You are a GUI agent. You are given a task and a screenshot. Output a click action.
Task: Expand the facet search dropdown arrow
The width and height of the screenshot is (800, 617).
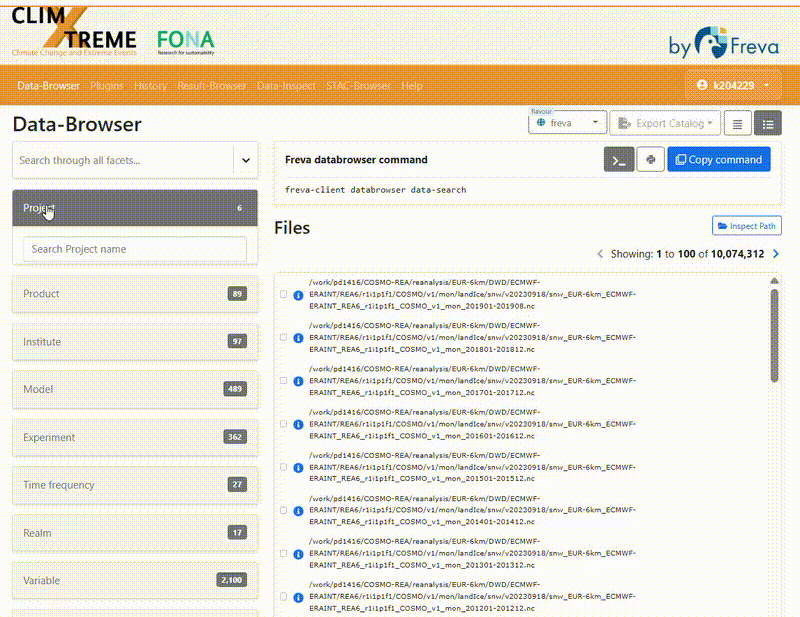[x=246, y=160]
